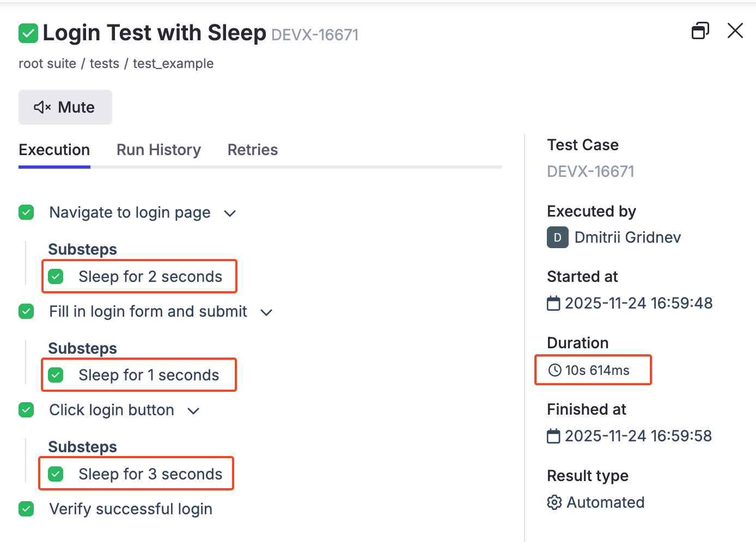Switch to the Run History tab
756x542 pixels.
click(158, 150)
